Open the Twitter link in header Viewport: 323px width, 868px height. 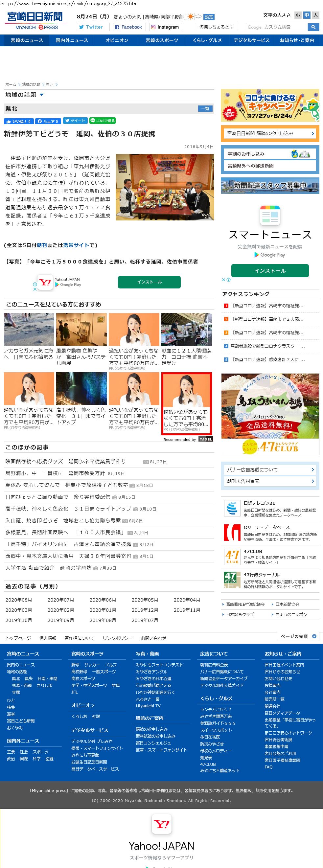pos(93,27)
